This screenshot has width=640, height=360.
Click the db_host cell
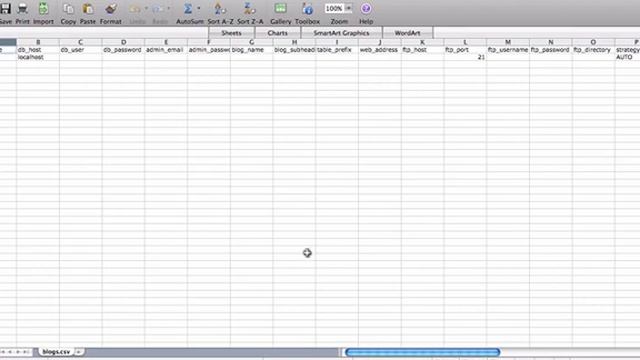click(x=38, y=50)
